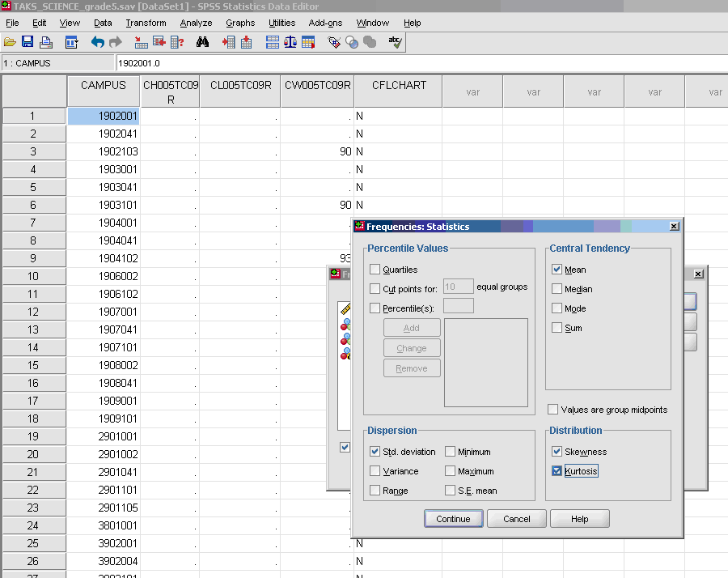Viewport: 728px width, 578px height.
Task: Uncheck the Mean checkbox
Action: 557,270
